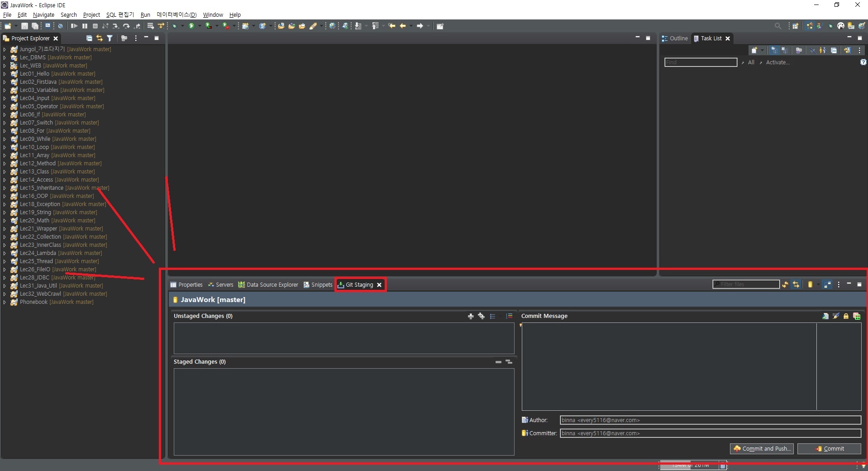Click Project Explorer filter funnel icon

[x=110, y=38]
